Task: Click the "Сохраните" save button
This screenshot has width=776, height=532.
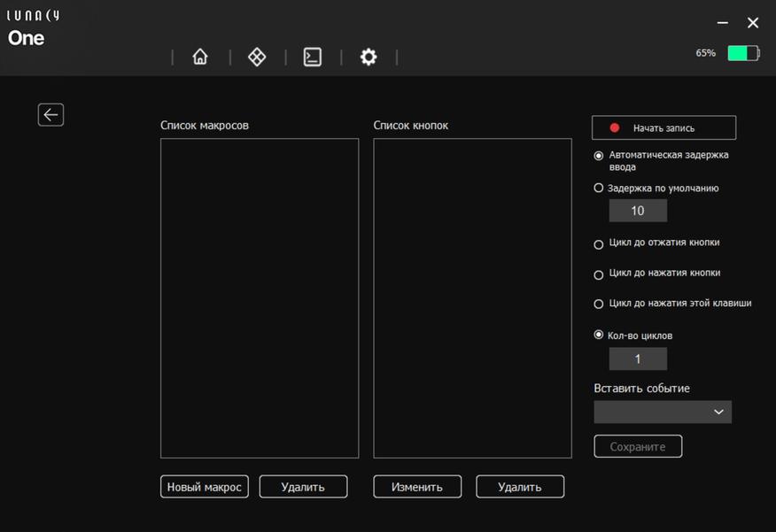Action: click(638, 446)
